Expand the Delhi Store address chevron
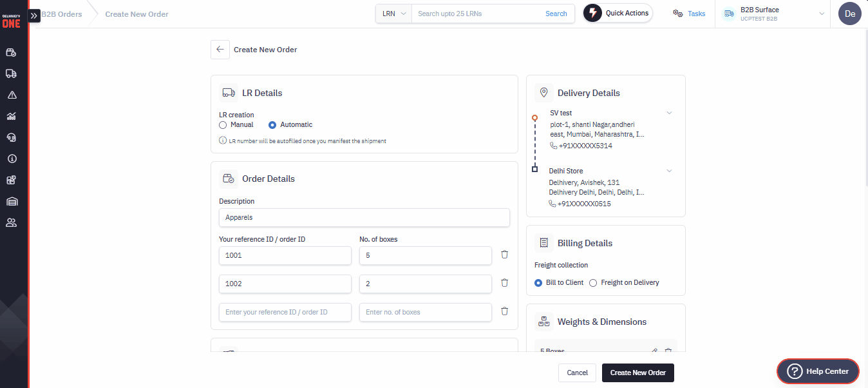 [x=669, y=171]
